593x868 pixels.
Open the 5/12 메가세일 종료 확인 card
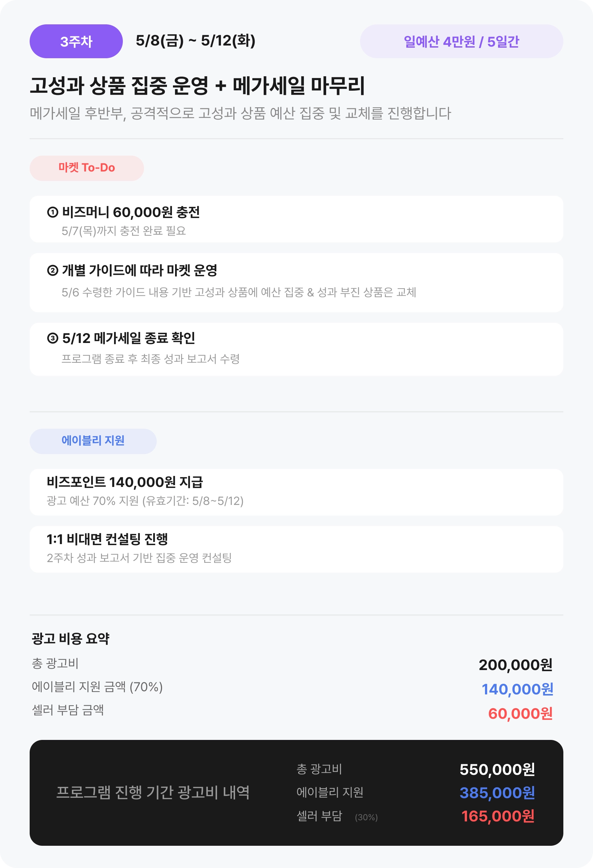[x=296, y=349]
